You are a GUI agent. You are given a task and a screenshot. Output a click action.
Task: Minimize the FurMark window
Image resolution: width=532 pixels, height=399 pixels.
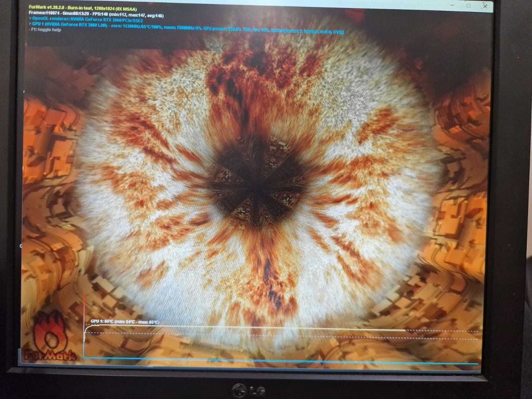click(453, 6)
